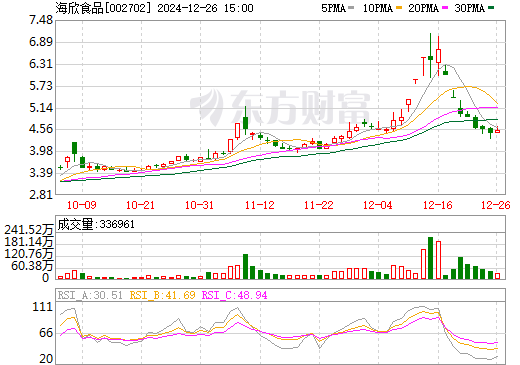Click the 2.81 price axis label
This screenshot has height=365, width=520.
pyautogui.click(x=41, y=195)
